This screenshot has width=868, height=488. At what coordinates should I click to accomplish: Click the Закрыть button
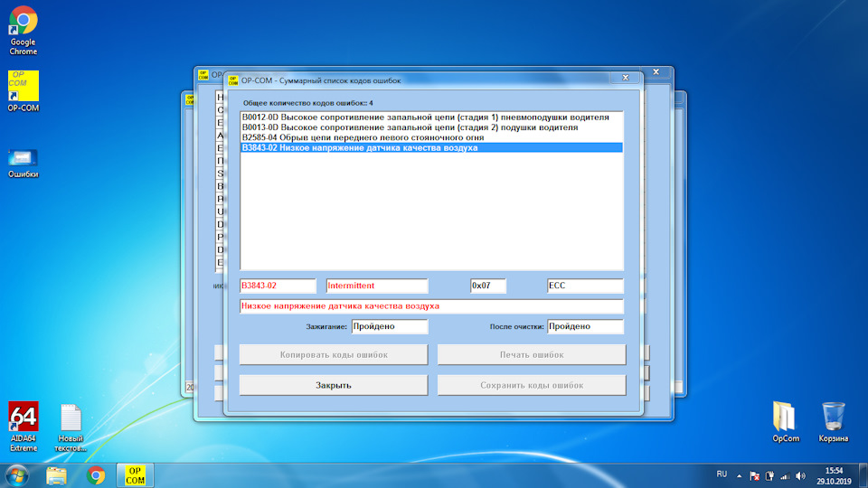pos(334,385)
